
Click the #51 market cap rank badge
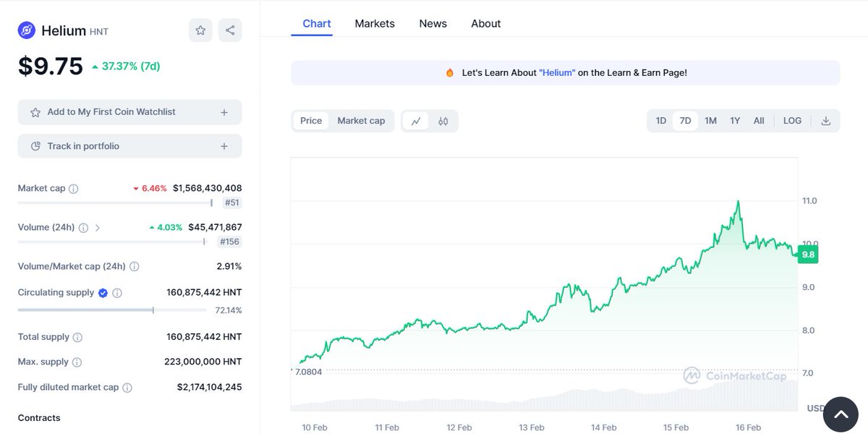point(232,203)
